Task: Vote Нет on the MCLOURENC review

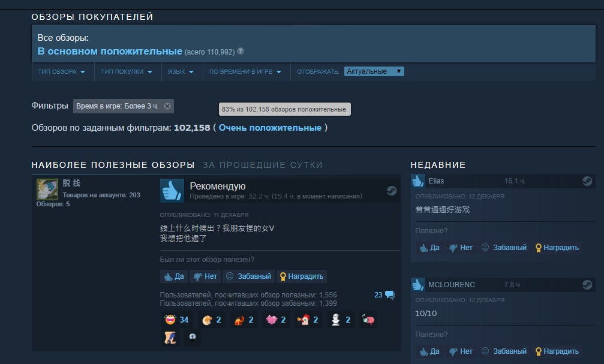Action: pyautogui.click(x=461, y=351)
